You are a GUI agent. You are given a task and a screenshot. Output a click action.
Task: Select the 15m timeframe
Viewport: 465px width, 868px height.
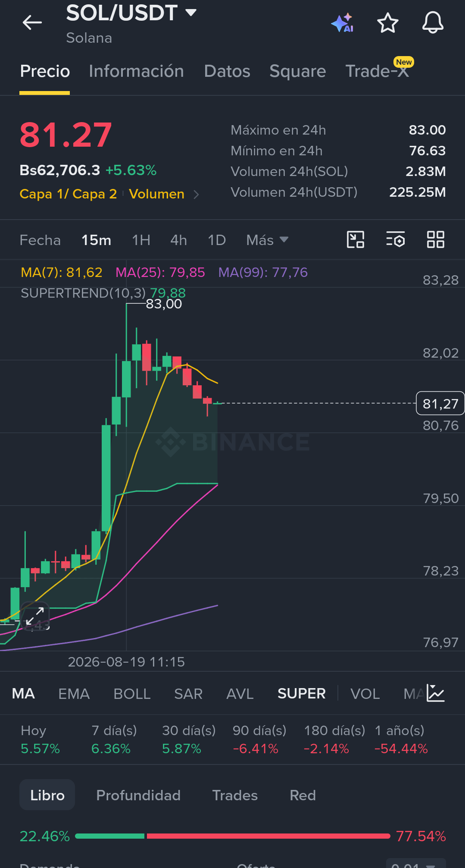click(x=97, y=240)
